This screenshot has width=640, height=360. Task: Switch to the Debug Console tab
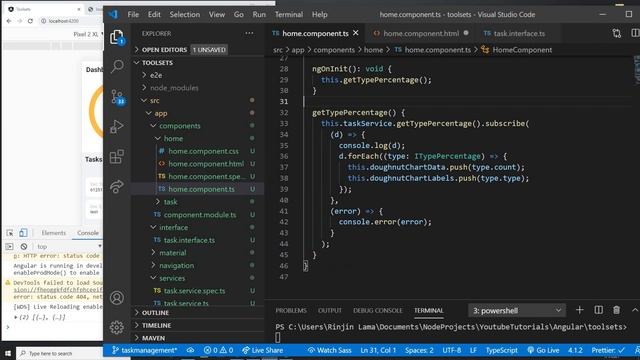click(x=378, y=311)
